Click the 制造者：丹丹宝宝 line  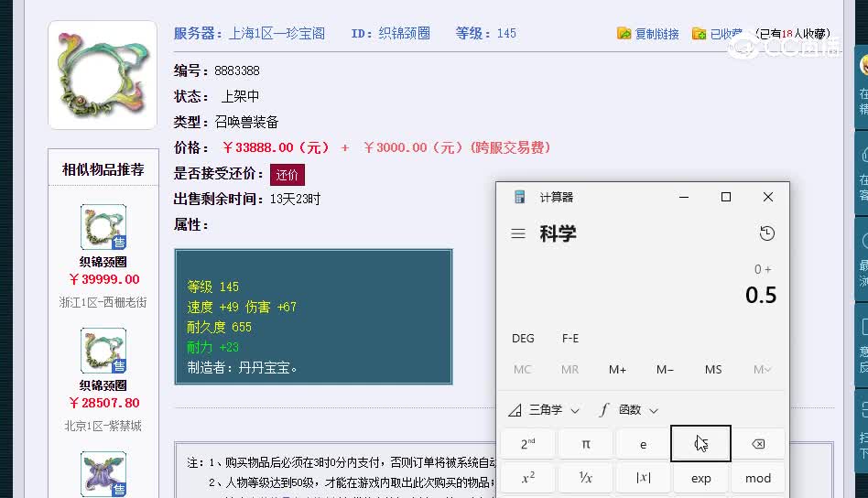pos(243,367)
